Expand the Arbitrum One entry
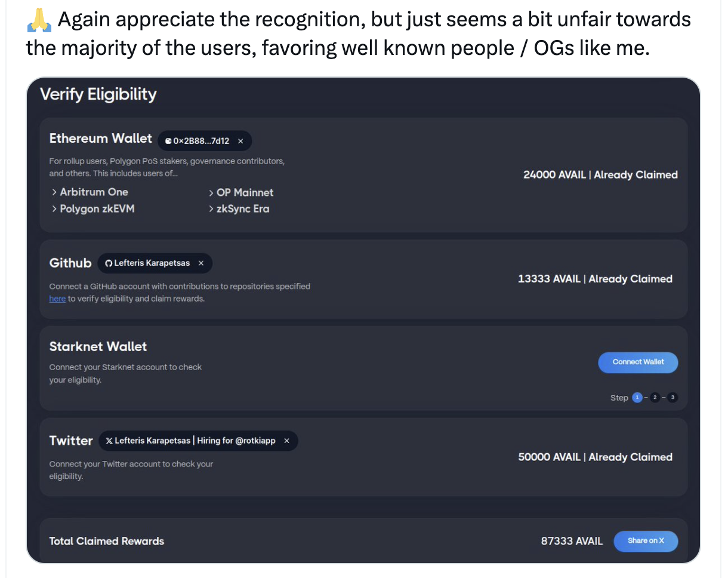This screenshot has width=728, height=578. (90, 192)
